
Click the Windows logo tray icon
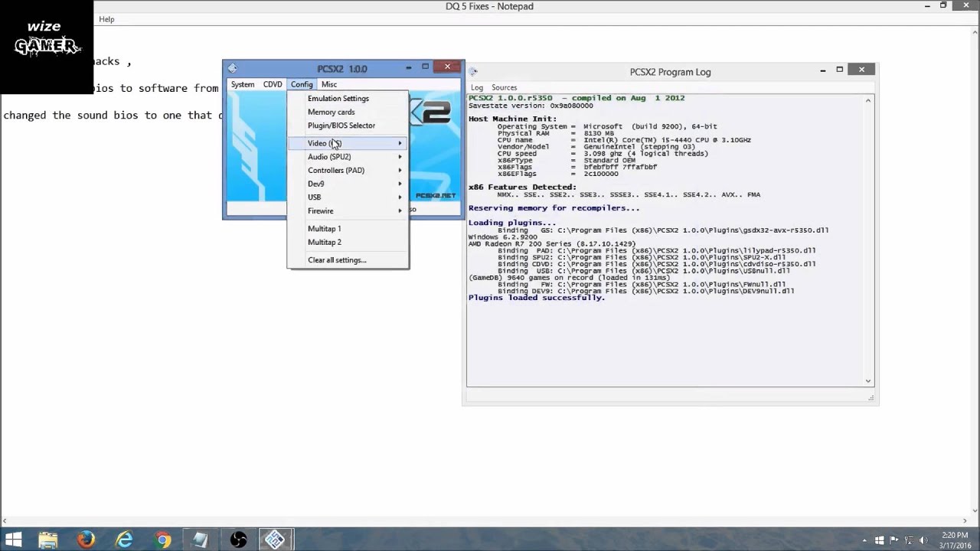point(879,540)
